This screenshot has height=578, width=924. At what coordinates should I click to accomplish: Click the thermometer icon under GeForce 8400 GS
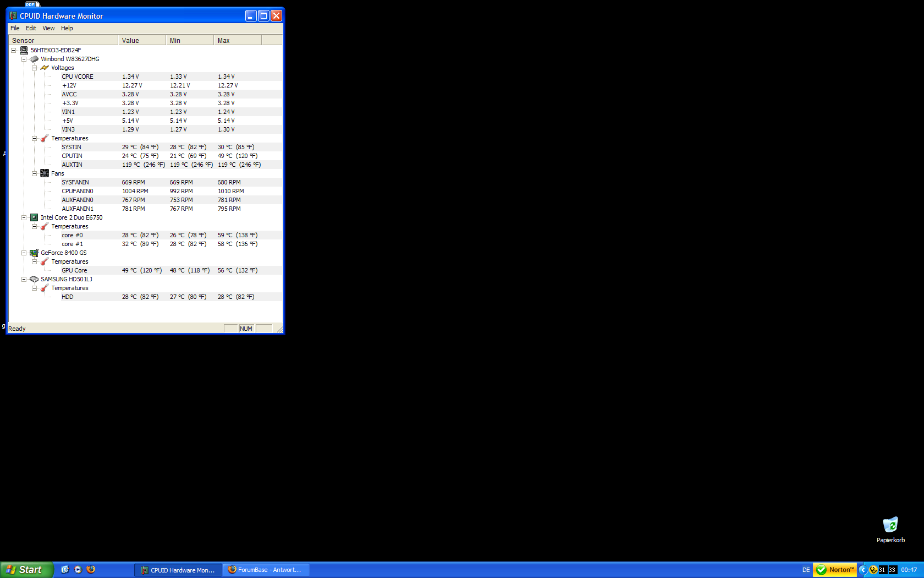(45, 261)
